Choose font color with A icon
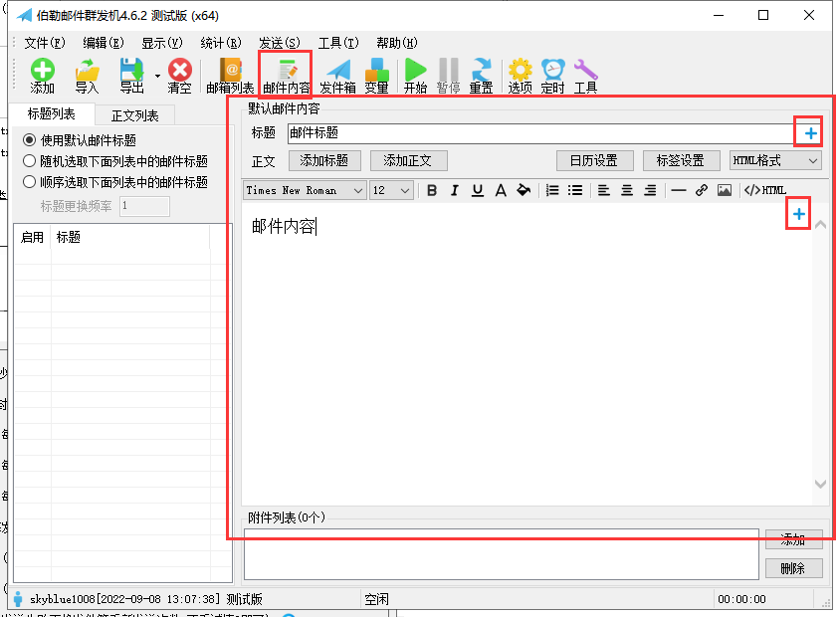 (x=501, y=191)
